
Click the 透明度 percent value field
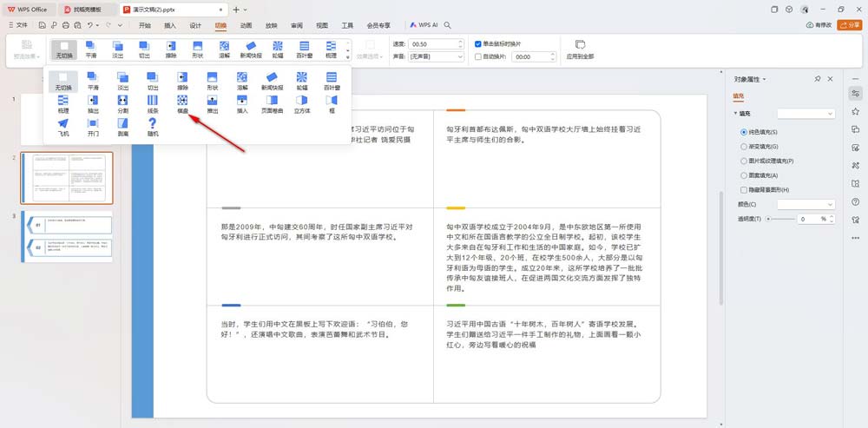812,220
